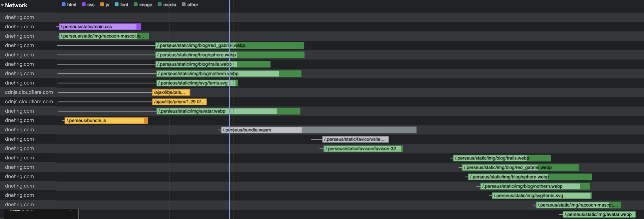Click dnehrig.com label on the favicon-32 row
The width and height of the screenshot is (644, 219).
(x=19, y=149)
